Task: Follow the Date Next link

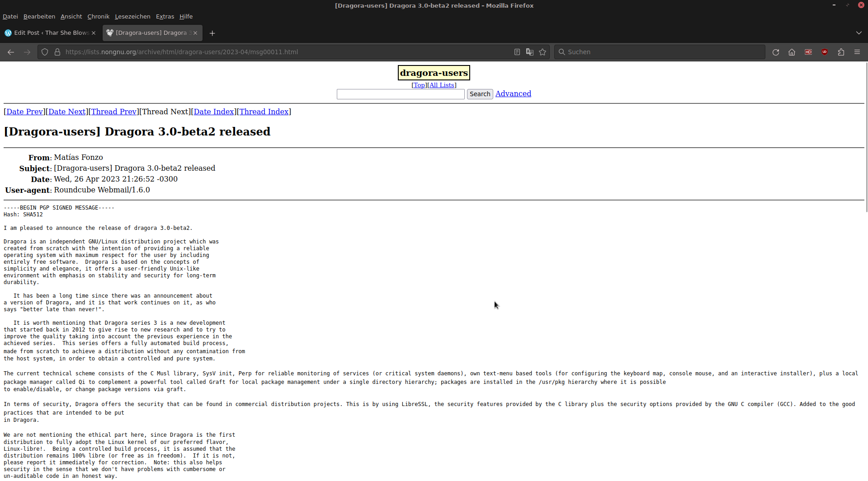Action: click(67, 112)
